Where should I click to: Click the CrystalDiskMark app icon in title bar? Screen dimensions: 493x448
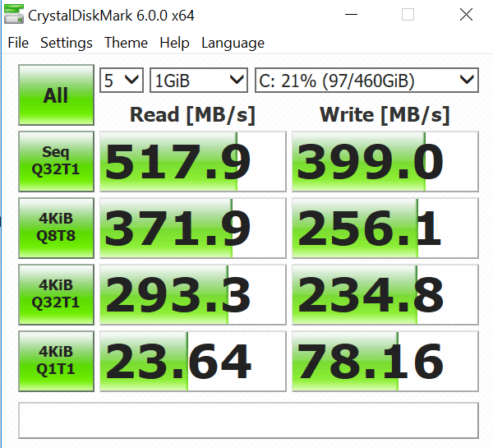pos(14,16)
